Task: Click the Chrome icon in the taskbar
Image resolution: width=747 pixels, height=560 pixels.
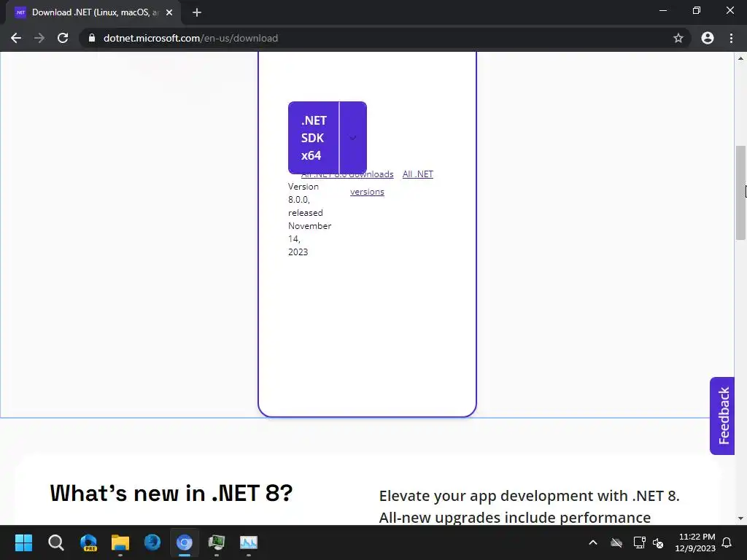Action: click(x=185, y=542)
